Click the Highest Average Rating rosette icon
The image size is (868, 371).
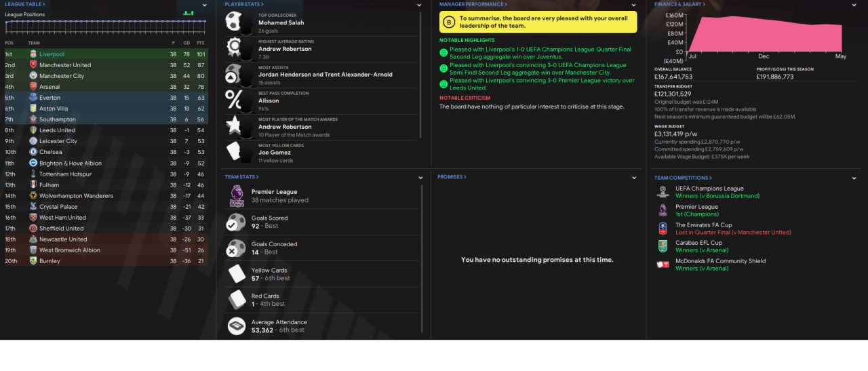[235, 48]
